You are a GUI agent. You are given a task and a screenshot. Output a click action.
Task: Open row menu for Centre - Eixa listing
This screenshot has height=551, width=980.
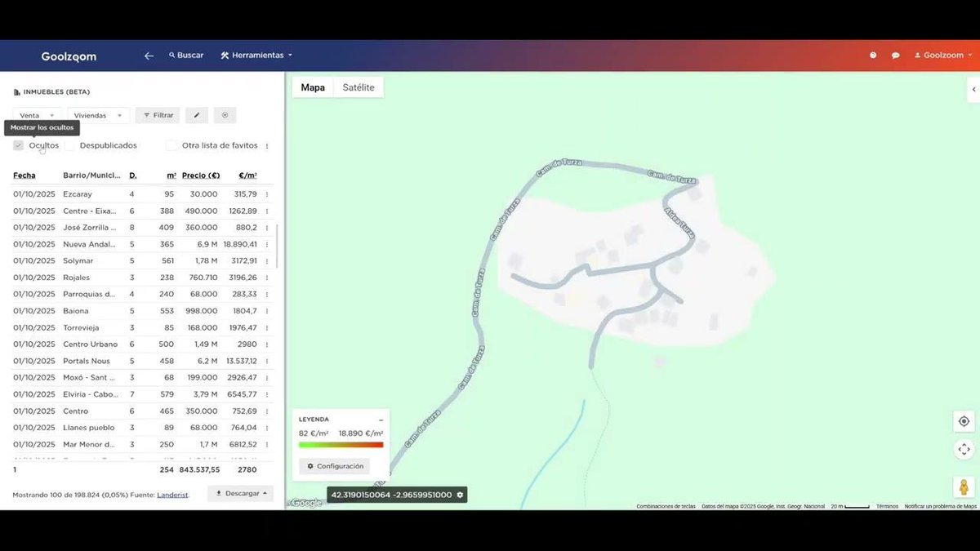click(x=267, y=211)
